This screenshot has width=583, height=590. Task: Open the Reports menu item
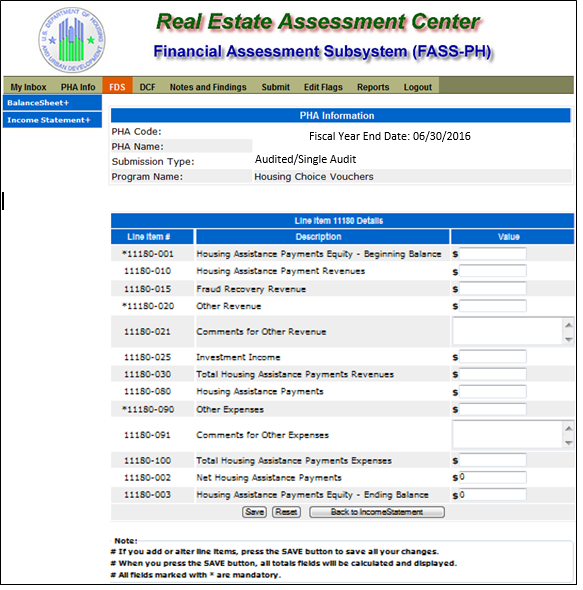pyautogui.click(x=373, y=87)
